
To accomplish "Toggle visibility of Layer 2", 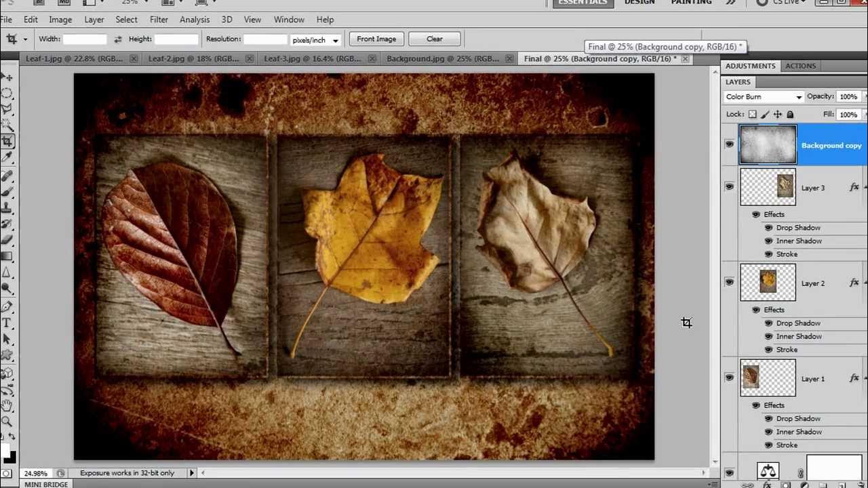I will pos(729,282).
